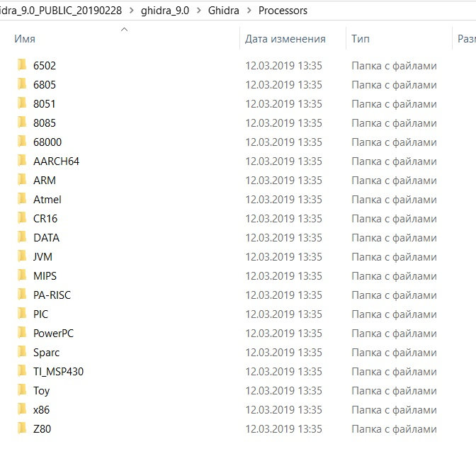Image resolution: width=476 pixels, height=461 pixels.
Task: Sort by the Дата изменения column
Action: [285, 39]
